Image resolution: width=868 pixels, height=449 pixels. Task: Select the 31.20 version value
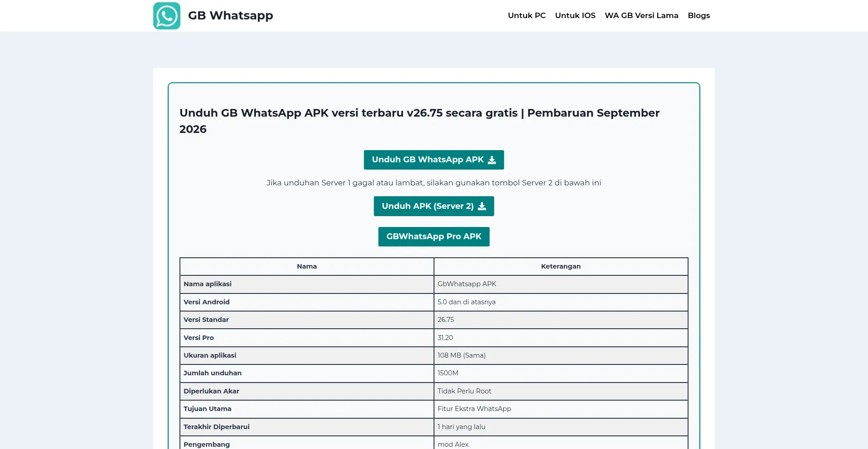point(445,338)
